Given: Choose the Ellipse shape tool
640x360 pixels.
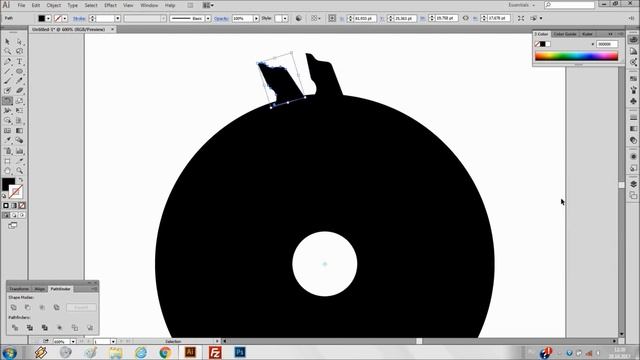Looking at the screenshot, I should point(19,71).
